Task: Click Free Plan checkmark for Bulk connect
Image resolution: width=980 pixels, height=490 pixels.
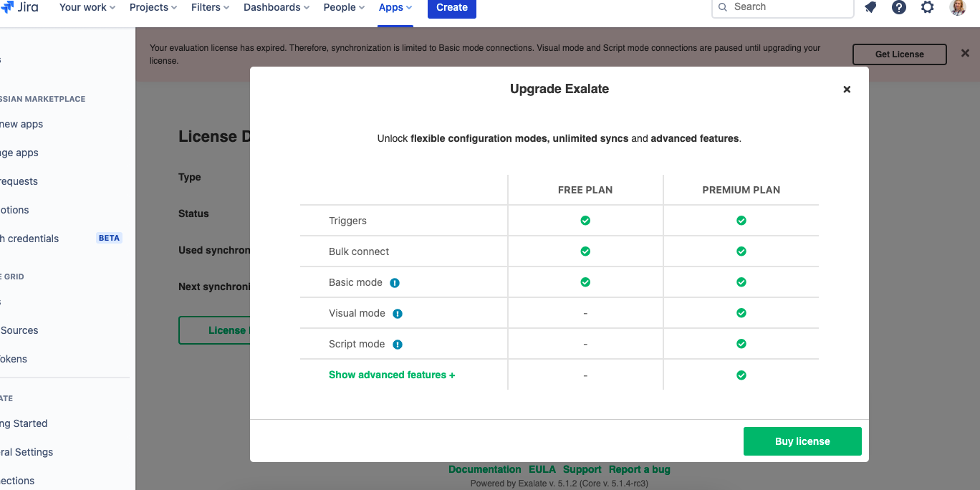Action: (x=585, y=251)
